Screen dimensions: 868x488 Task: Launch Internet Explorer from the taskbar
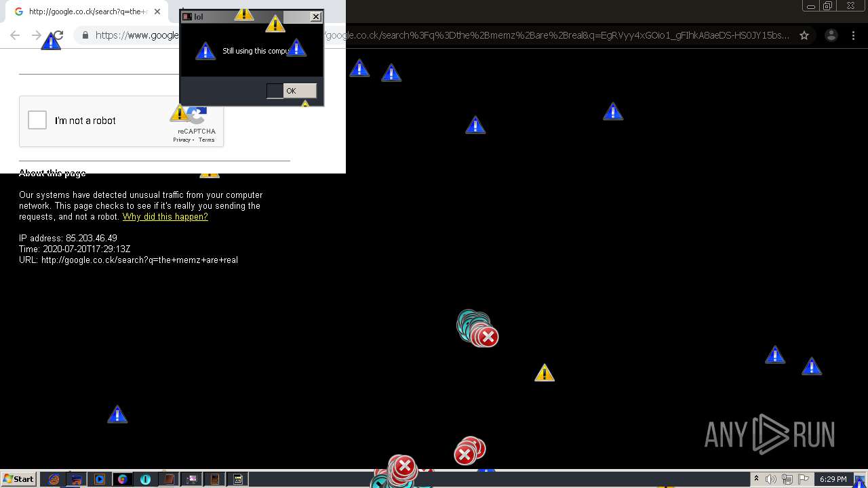54,479
